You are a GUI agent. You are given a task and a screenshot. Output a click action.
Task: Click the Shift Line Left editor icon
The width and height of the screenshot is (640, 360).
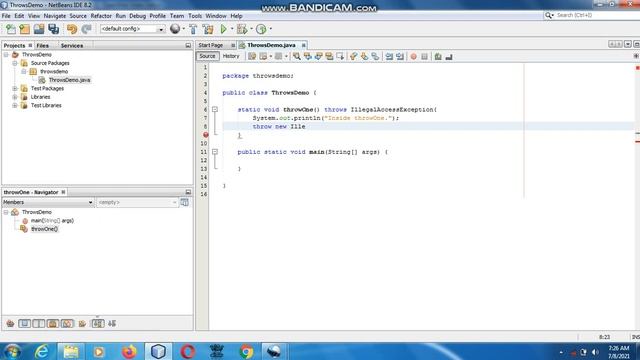pos(389,56)
